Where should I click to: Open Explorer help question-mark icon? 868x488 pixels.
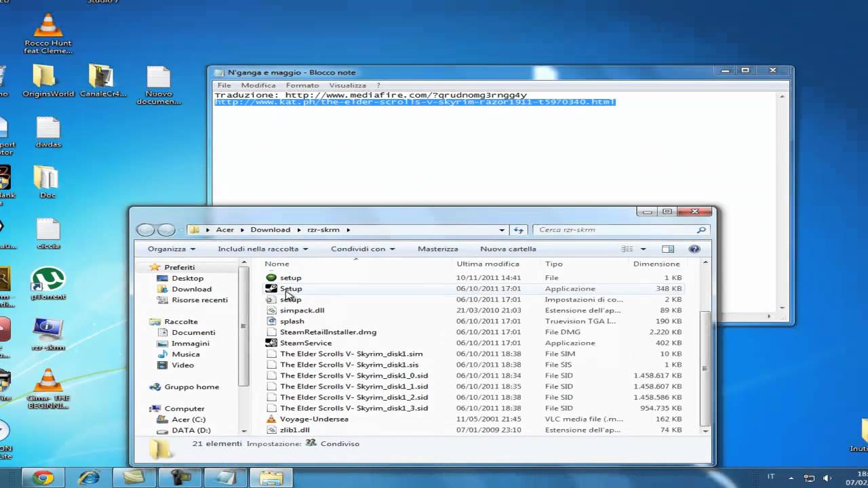pos(694,249)
